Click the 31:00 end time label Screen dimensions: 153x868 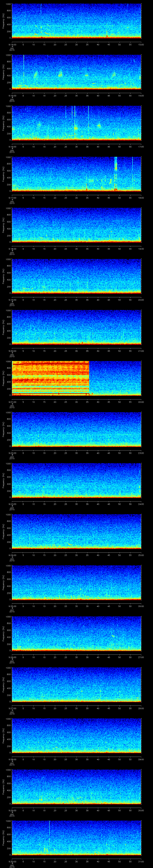tap(141, 862)
